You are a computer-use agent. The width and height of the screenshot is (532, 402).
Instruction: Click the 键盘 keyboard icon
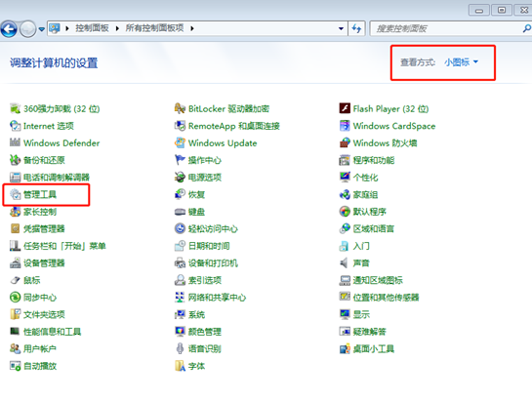click(x=180, y=212)
